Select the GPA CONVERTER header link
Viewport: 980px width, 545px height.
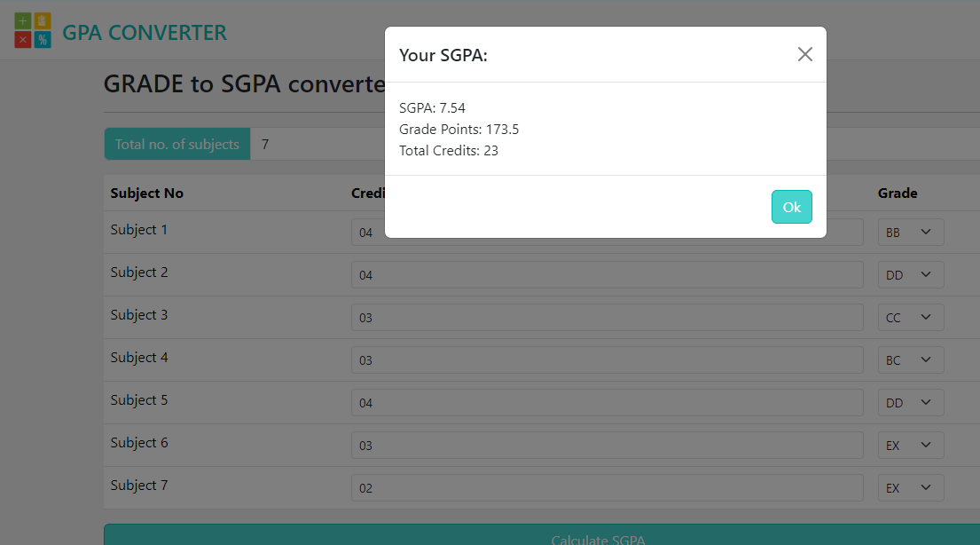click(x=144, y=32)
